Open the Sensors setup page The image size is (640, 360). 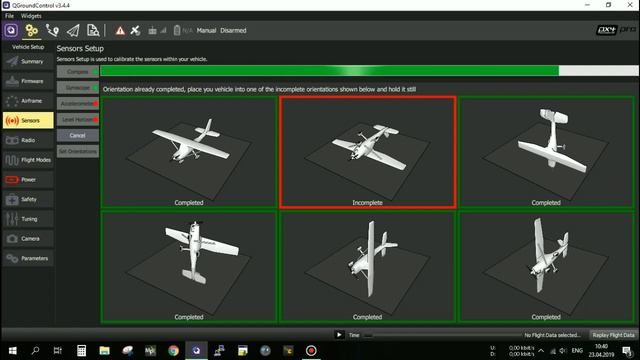click(x=28, y=120)
